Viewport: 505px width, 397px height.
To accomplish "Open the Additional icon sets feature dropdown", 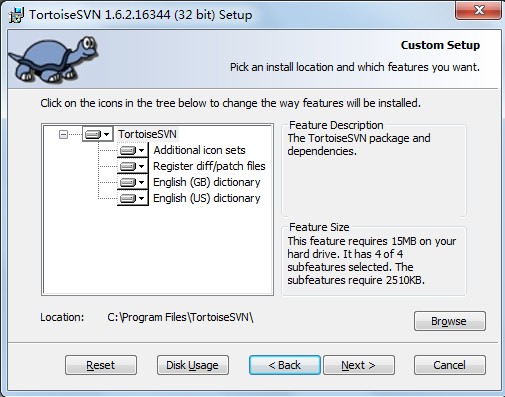I will [x=133, y=150].
